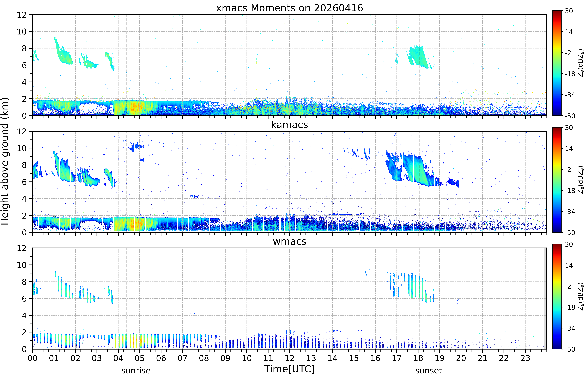Click the "kamacs" panel title
This screenshot has height=379, width=588.
coord(289,125)
